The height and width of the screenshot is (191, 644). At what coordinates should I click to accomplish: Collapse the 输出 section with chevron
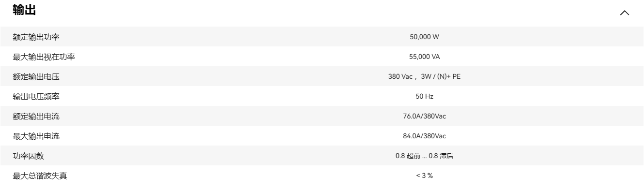625,13
